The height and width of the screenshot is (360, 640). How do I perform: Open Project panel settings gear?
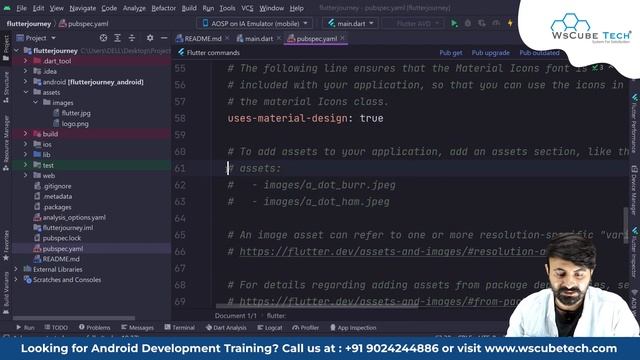coord(150,38)
